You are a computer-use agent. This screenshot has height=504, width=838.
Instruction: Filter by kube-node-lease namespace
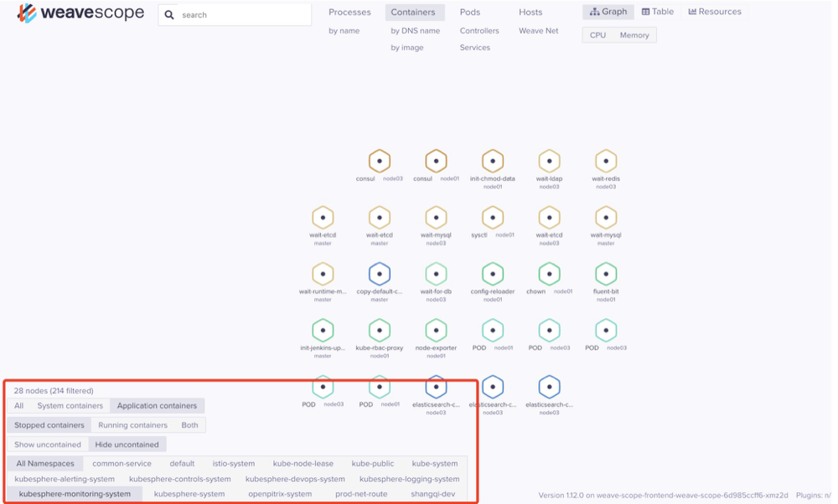tap(303, 464)
